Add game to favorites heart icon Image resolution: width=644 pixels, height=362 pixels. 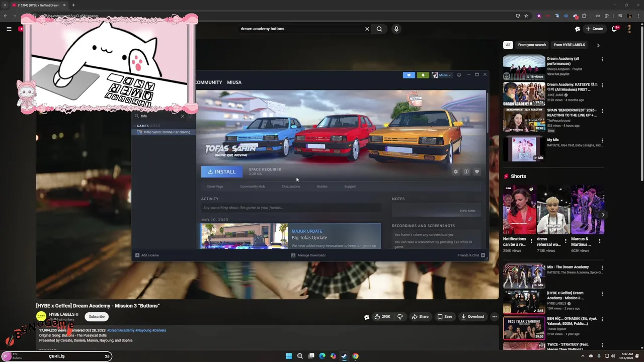[477, 171]
